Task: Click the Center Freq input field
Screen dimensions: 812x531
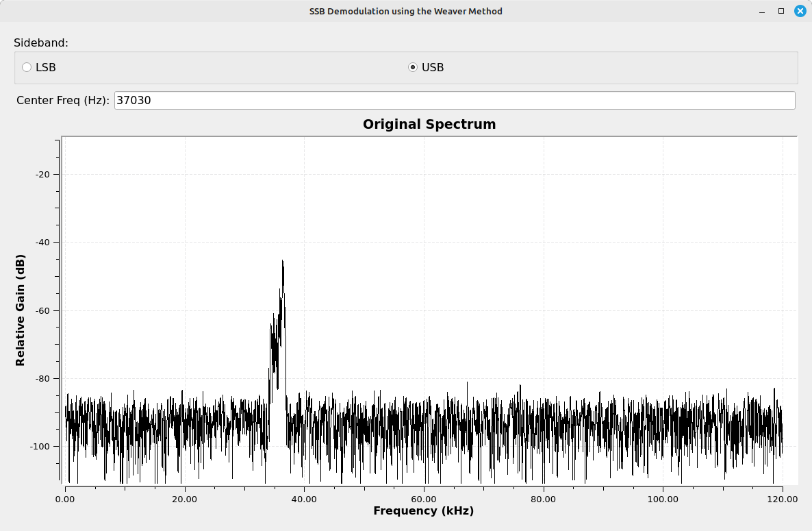Action: click(x=455, y=101)
